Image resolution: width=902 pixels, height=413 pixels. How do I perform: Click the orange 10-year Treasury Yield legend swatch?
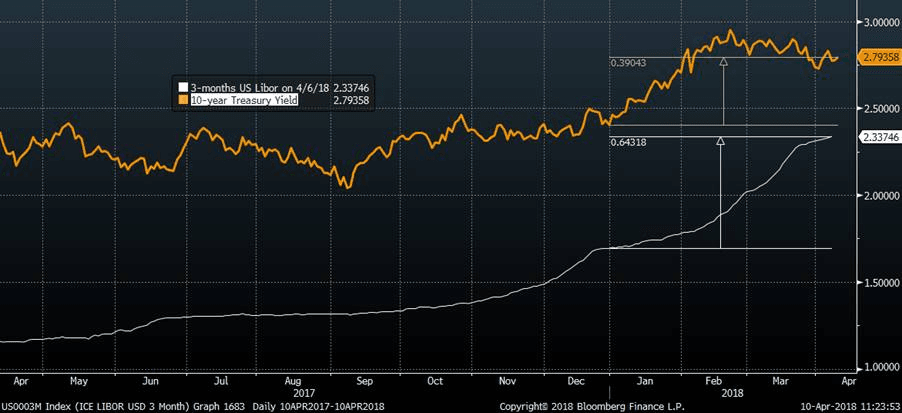click(182, 100)
